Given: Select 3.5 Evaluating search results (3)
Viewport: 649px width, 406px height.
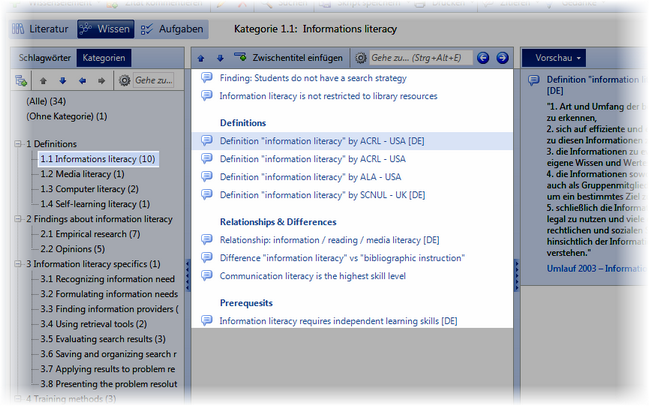Looking at the screenshot, I should 103,339.
